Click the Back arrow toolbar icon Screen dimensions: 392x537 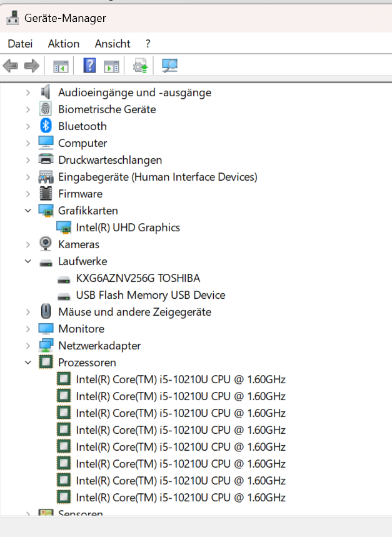(x=11, y=65)
